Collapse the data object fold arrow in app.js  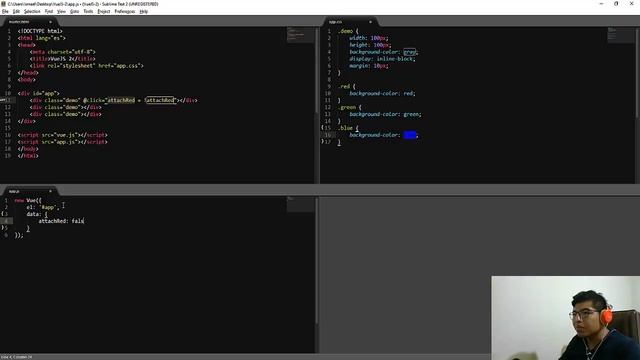[2, 214]
